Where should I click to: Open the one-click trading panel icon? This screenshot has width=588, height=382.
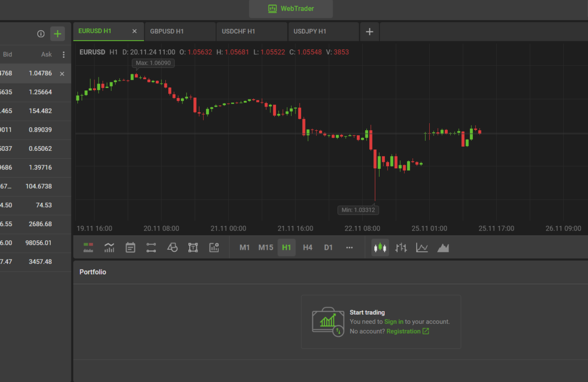88,247
